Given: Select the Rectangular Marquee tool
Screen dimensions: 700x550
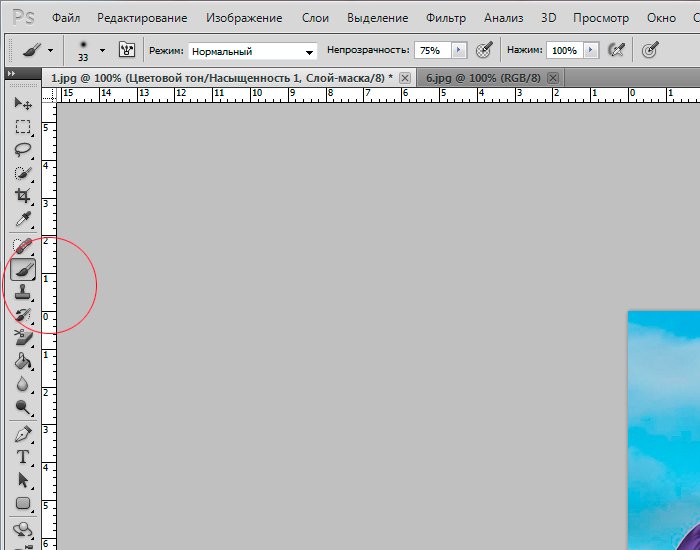Looking at the screenshot, I should 23,127.
